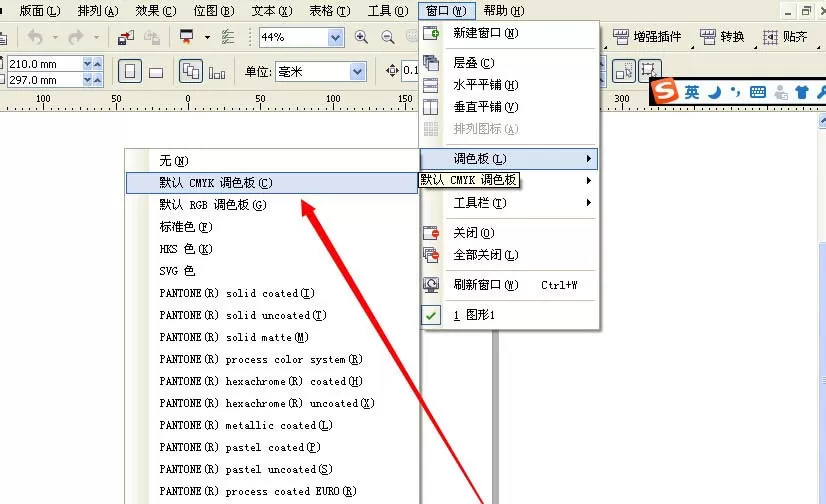Click the Import icon in toolbar

(126, 37)
